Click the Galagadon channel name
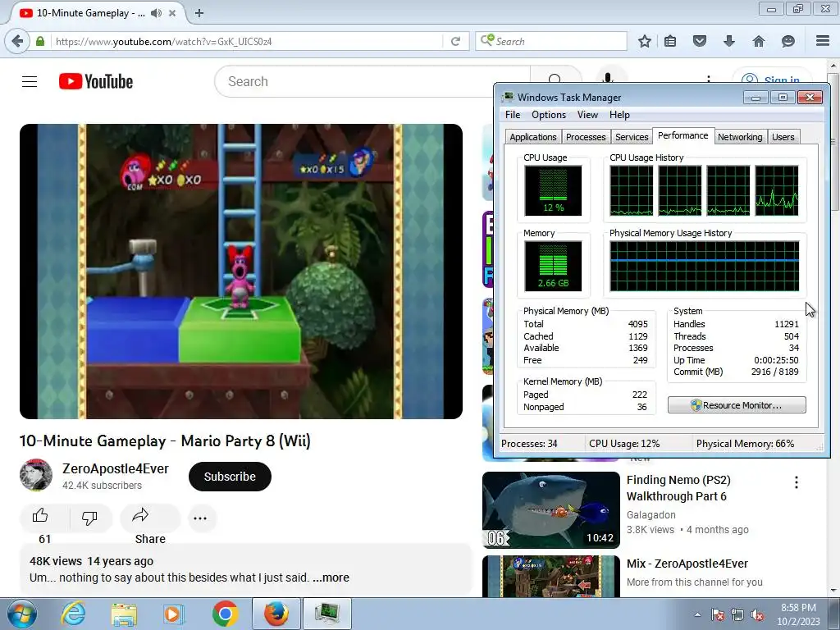Viewport: 840px width, 630px height. click(651, 515)
